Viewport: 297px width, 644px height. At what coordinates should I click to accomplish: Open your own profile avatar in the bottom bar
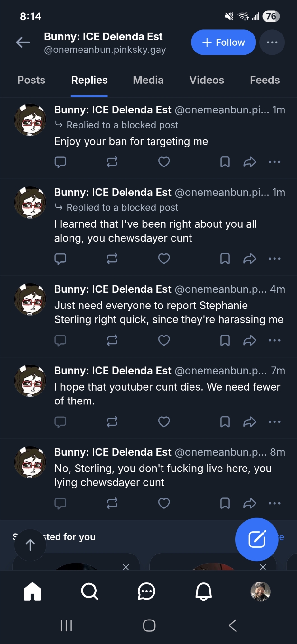click(260, 592)
